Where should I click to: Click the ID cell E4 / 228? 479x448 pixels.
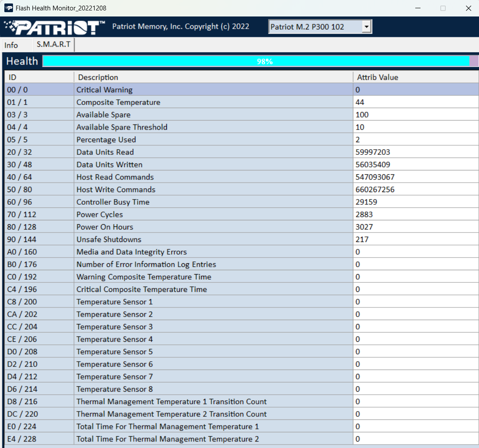pyautogui.click(x=39, y=439)
